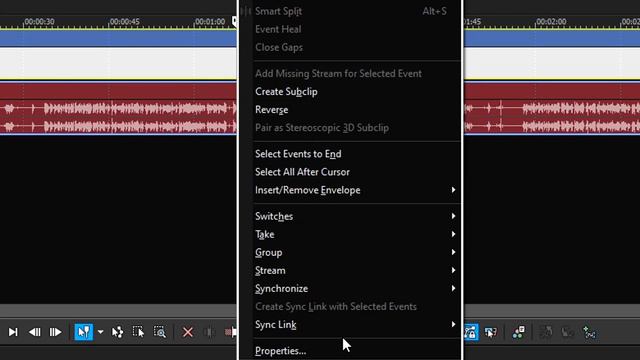Select the Selection Edit tool
The width and height of the screenshot is (640, 360).
point(138,332)
